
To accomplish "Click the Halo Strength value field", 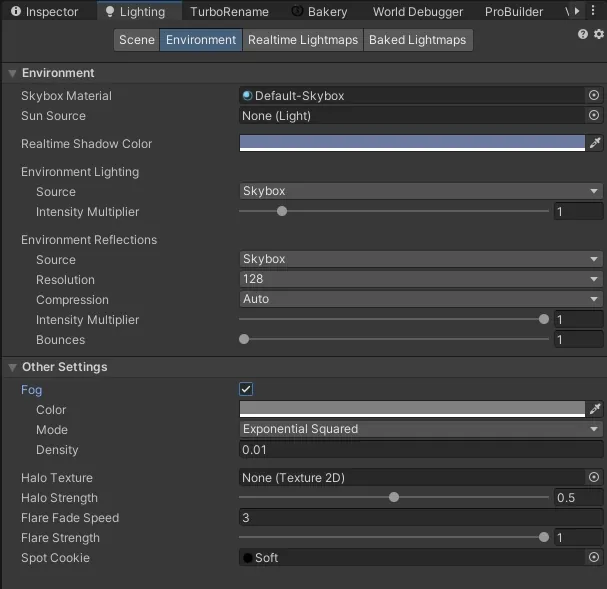I will pyautogui.click(x=578, y=498).
